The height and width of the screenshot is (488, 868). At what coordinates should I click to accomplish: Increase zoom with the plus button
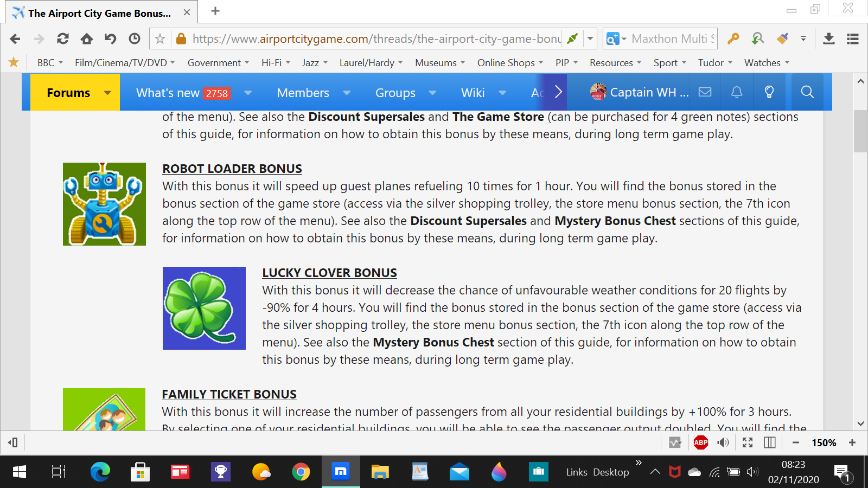click(x=852, y=442)
